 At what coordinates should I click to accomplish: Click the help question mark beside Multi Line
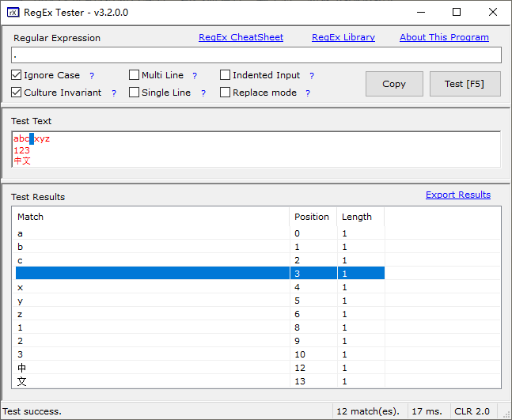(x=195, y=76)
